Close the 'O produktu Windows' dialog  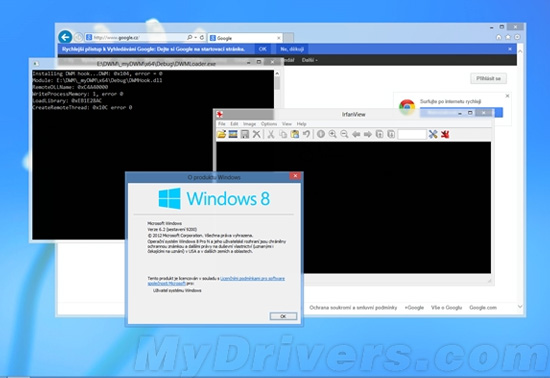click(x=295, y=176)
